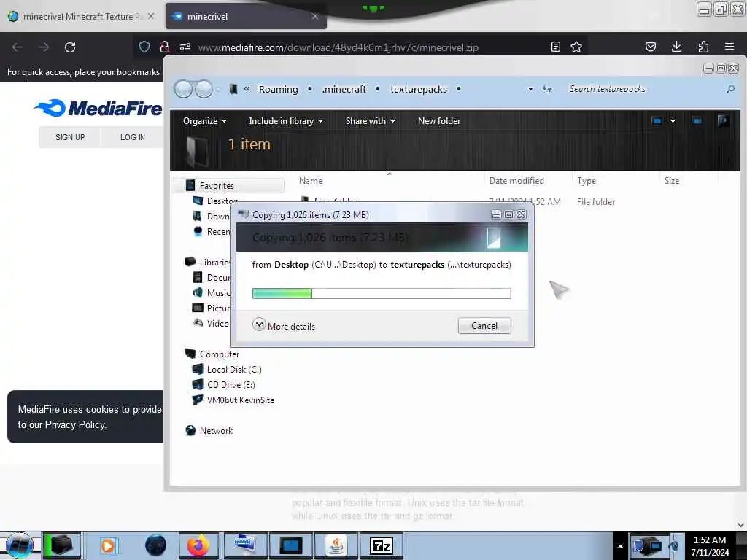The image size is (747, 560).
Task: Click the Windows Start orb
Action: coord(20,545)
